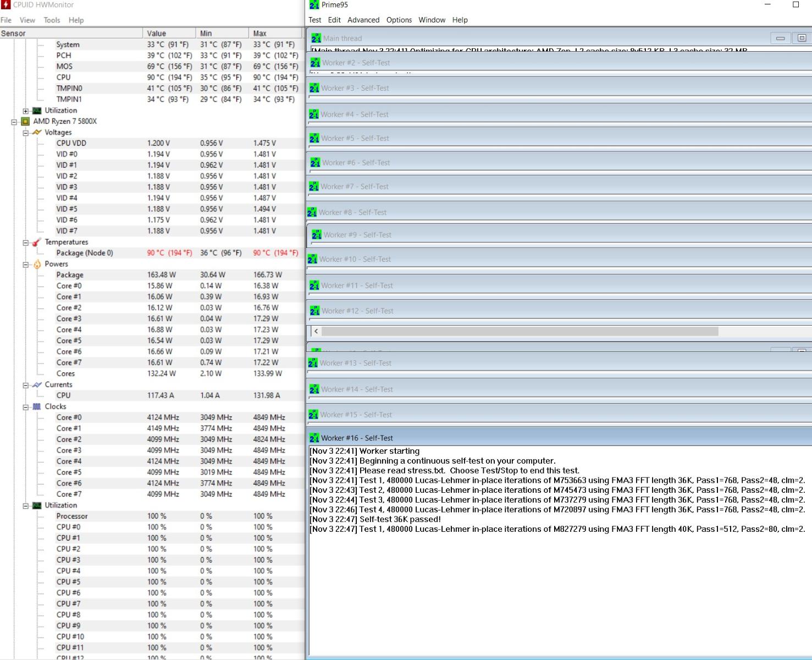Select the Worker #16 - Self-Test title bar
The image size is (812, 660).
pos(560,438)
